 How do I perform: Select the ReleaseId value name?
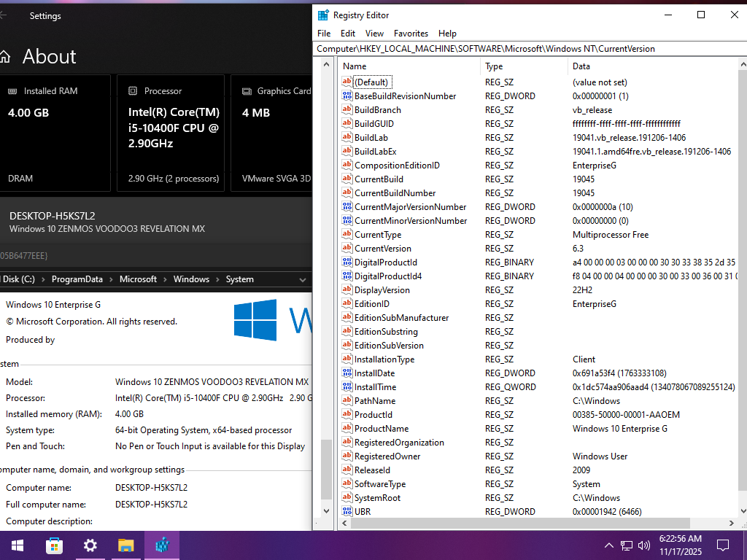[372, 470]
